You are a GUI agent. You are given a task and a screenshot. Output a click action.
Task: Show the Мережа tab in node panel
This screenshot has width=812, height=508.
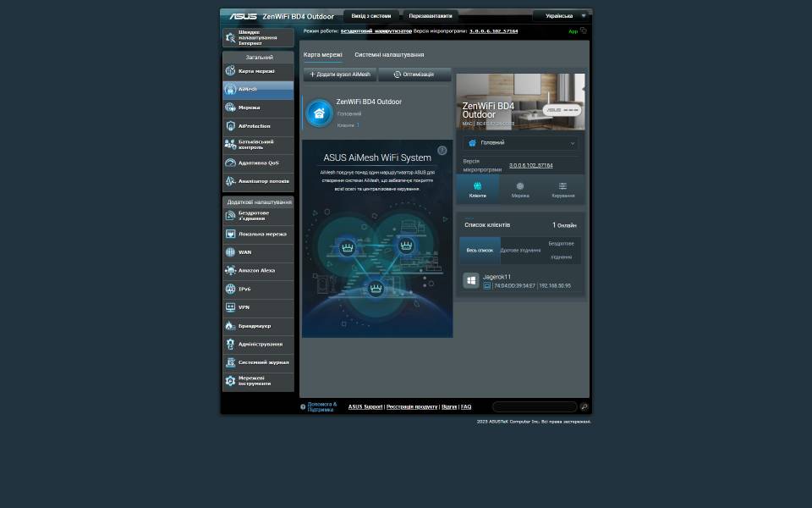click(x=520, y=190)
